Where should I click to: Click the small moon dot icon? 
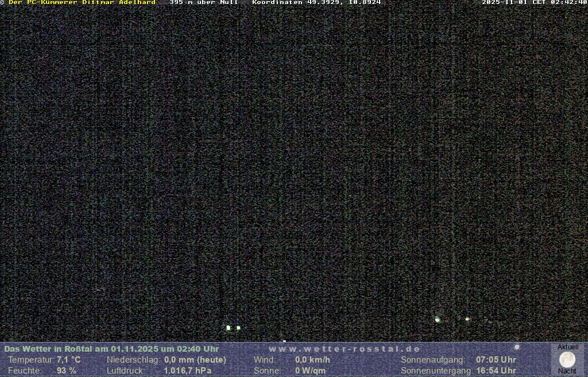pos(517,347)
